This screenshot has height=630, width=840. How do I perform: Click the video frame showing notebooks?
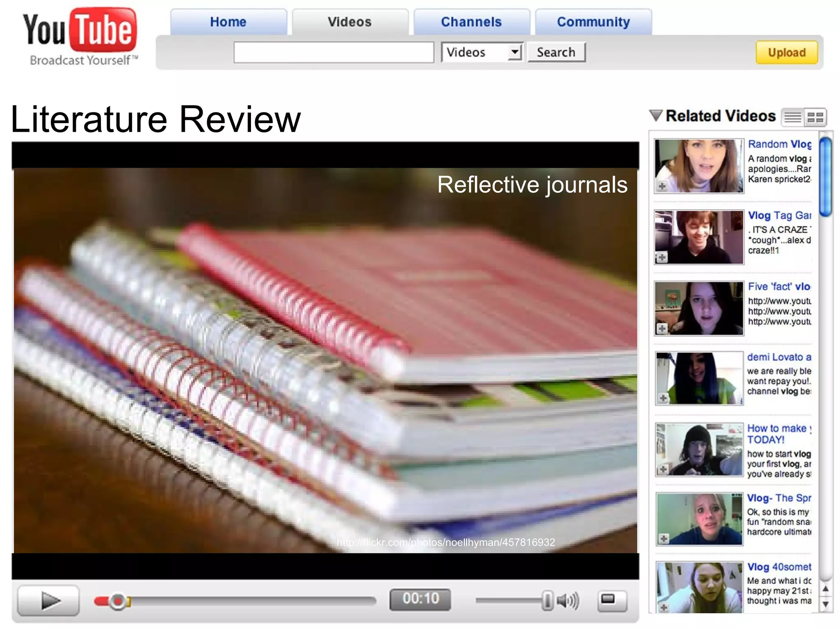pyautogui.click(x=325, y=360)
